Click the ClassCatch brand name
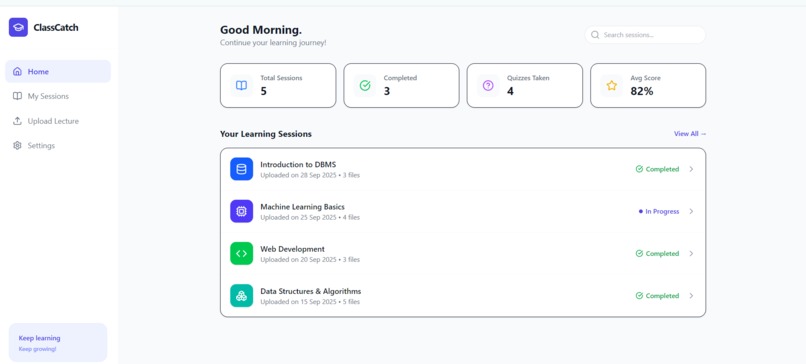The width and height of the screenshot is (806, 364). tap(56, 28)
